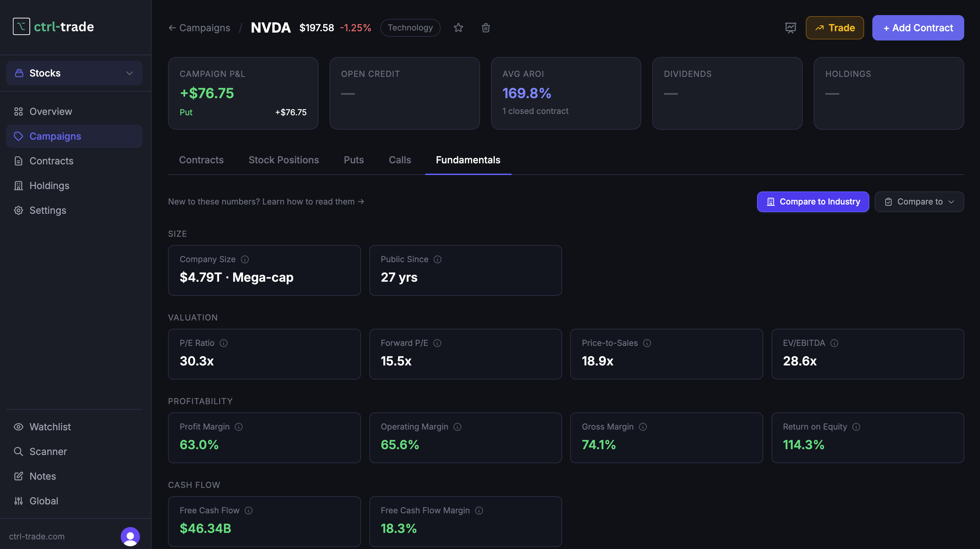This screenshot has height=549, width=980.
Task: Open the Compare to dropdown
Action: (x=919, y=202)
